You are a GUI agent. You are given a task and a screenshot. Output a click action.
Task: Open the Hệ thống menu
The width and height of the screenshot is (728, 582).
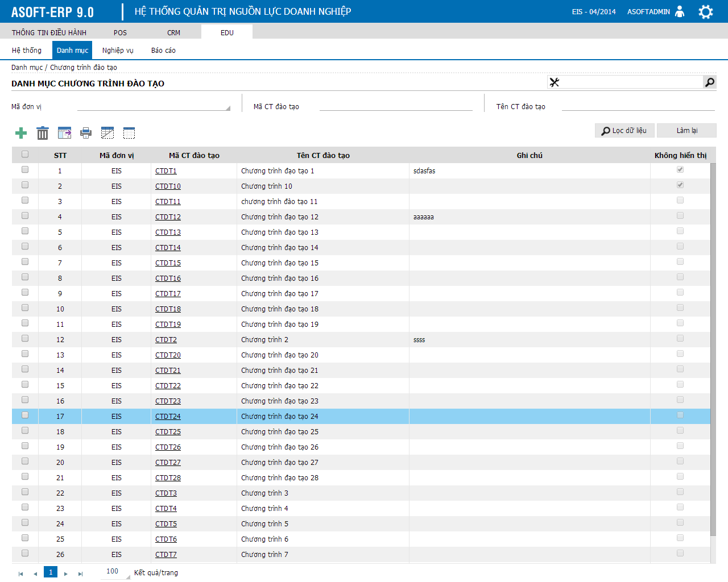pos(27,50)
